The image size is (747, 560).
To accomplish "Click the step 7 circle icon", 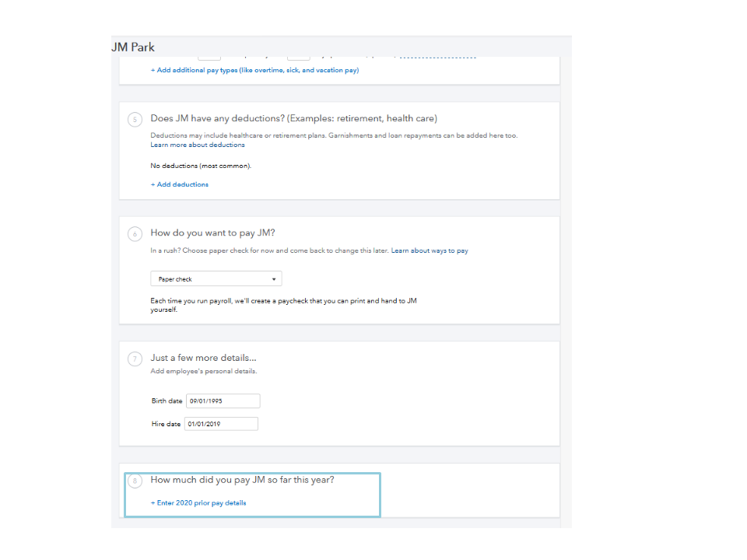I will pyautogui.click(x=135, y=359).
